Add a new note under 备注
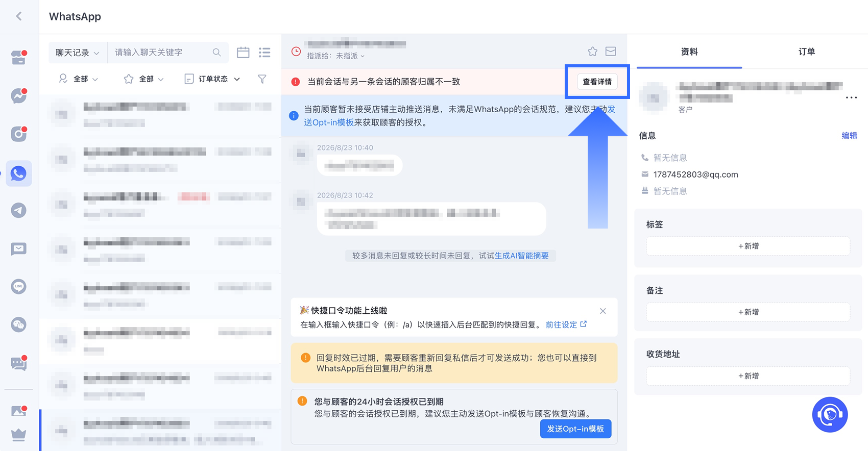The image size is (868, 451). tap(748, 312)
